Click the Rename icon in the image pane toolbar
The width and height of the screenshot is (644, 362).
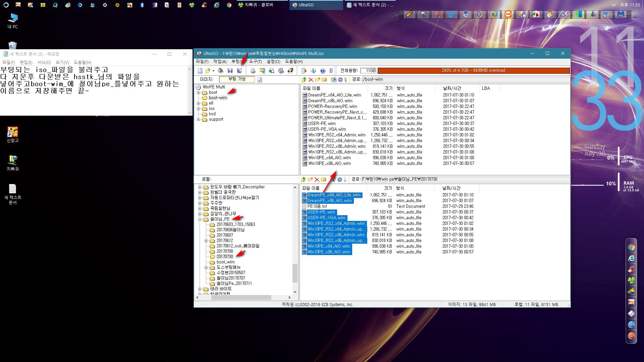click(x=324, y=80)
